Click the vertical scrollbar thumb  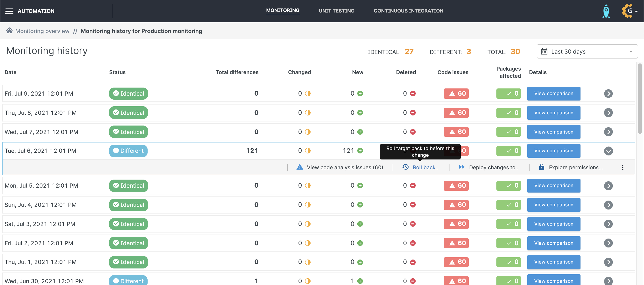pos(640,99)
